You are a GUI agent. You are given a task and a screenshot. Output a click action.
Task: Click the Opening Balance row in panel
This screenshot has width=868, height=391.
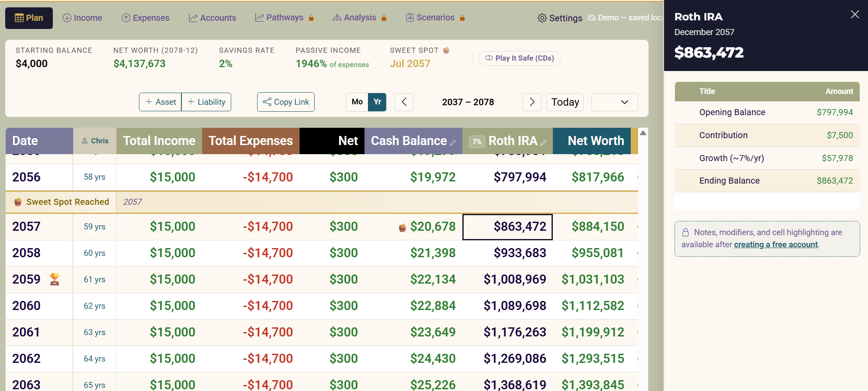pos(767,113)
